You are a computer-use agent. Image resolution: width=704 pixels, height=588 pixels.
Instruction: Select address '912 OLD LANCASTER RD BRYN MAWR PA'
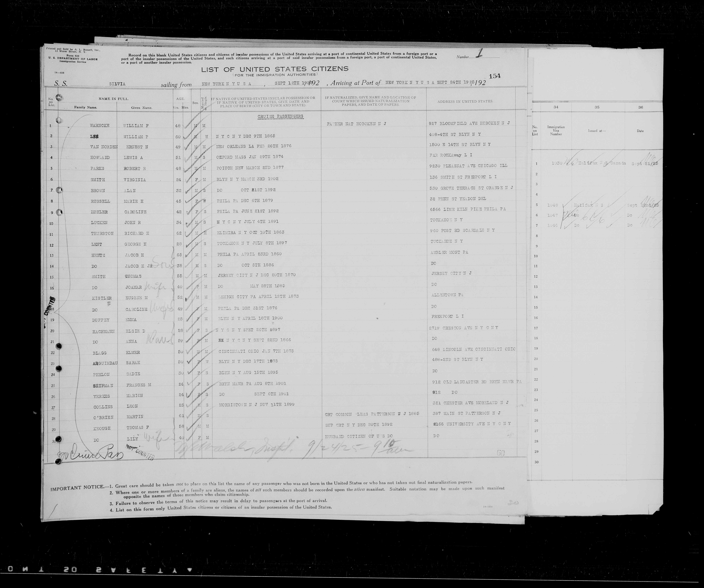(477, 382)
